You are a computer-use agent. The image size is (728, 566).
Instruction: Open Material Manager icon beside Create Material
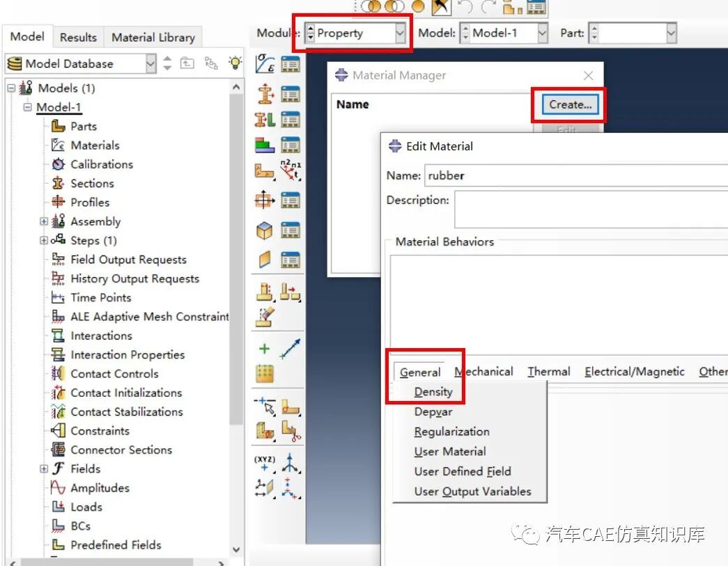click(x=291, y=64)
